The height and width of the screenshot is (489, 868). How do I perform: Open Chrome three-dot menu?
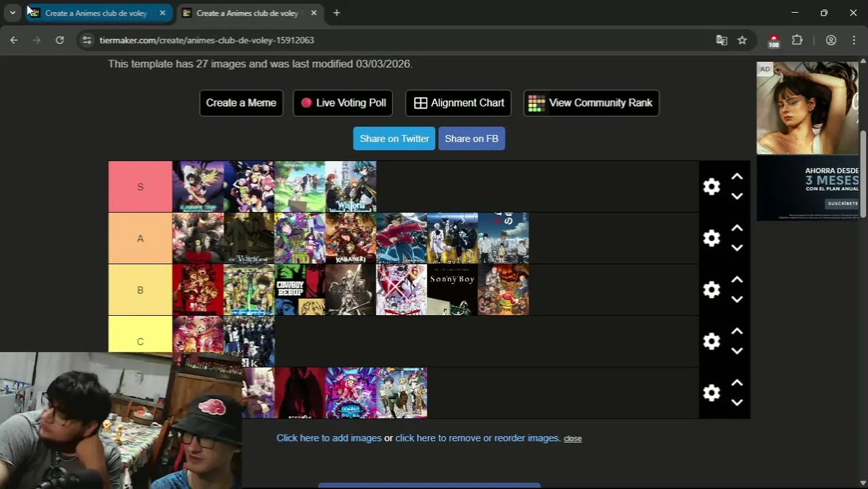coord(854,40)
